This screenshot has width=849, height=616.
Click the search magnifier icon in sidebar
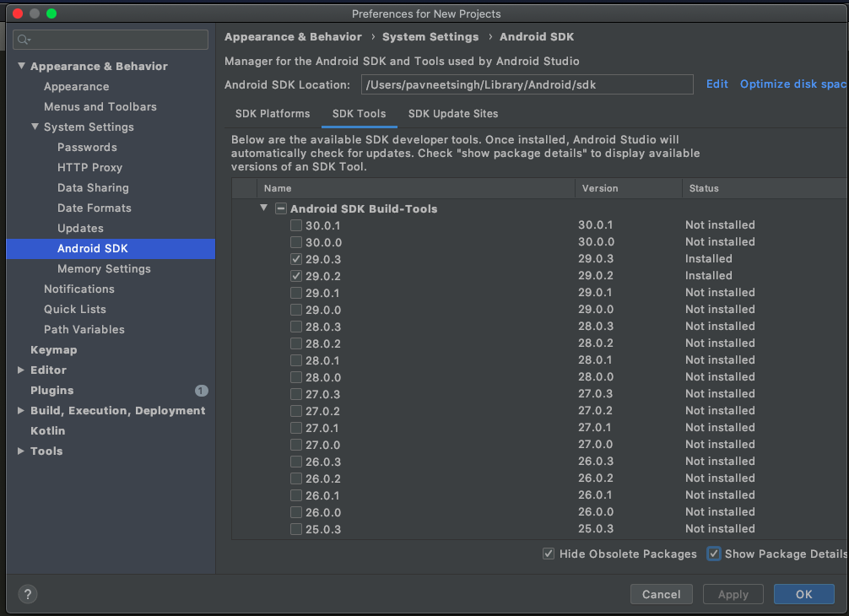coord(24,40)
